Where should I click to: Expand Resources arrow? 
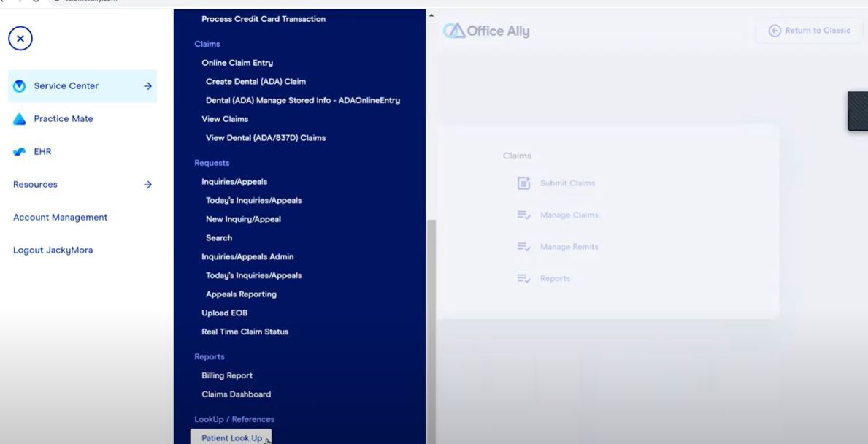(x=147, y=184)
